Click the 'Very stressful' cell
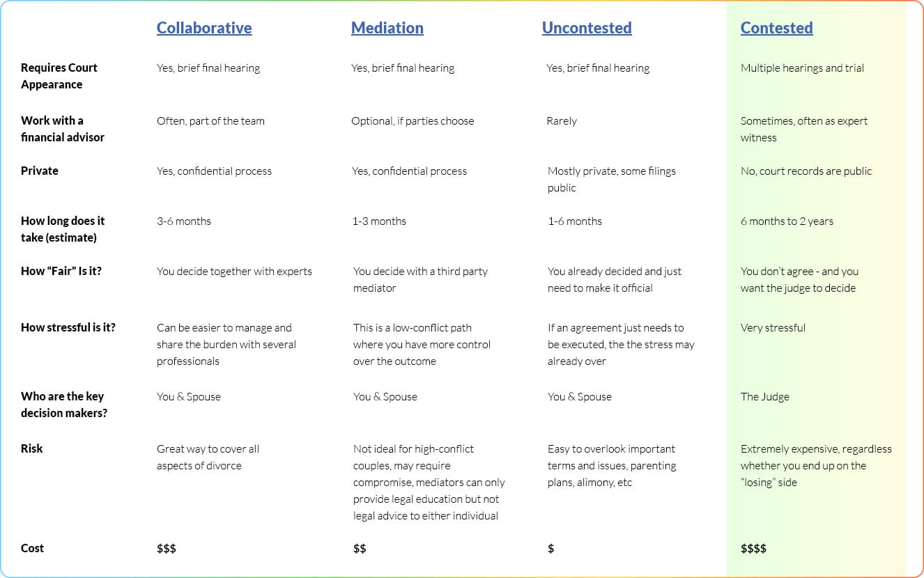924x578 pixels. click(773, 328)
